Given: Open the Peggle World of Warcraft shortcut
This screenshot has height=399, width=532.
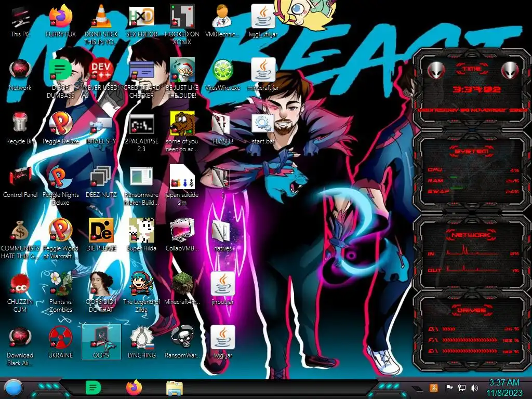Looking at the screenshot, I should click(x=60, y=240).
